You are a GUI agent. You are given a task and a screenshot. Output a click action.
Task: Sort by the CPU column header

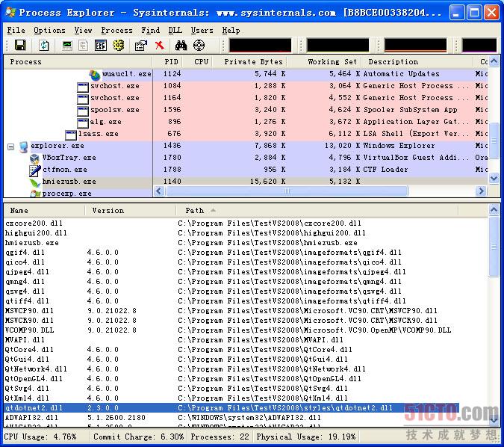click(197, 62)
